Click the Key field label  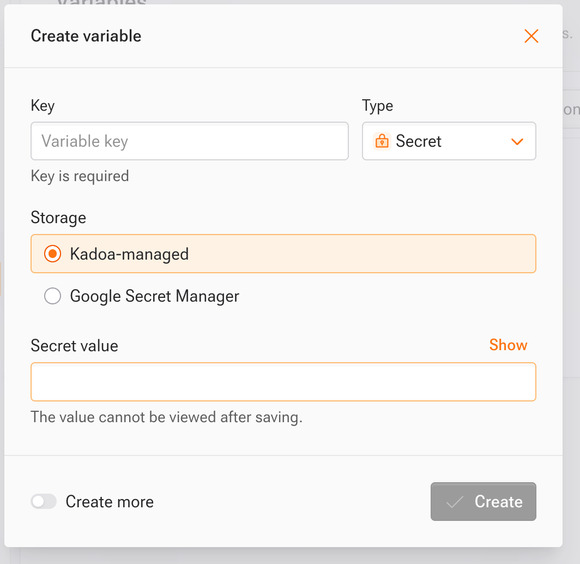[x=43, y=106]
